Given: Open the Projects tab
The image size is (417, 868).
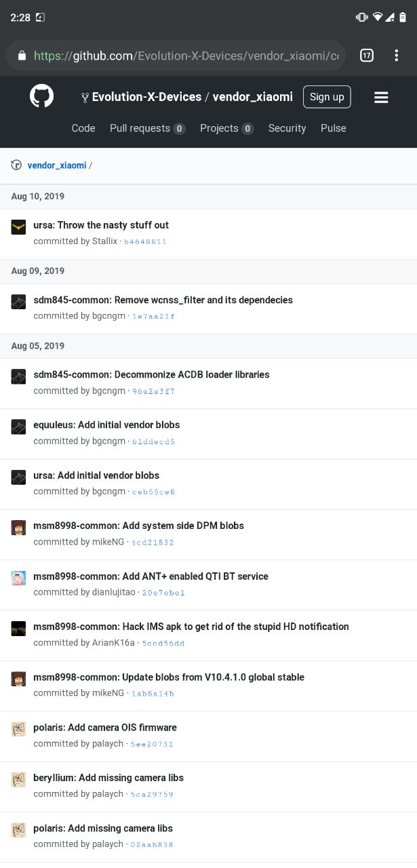Looking at the screenshot, I should [226, 128].
